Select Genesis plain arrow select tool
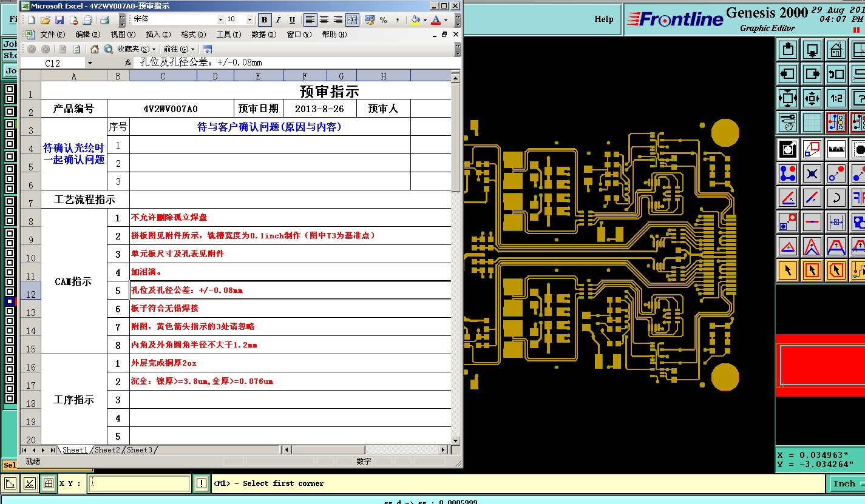Viewport: 865px width, 504px height. (788, 270)
